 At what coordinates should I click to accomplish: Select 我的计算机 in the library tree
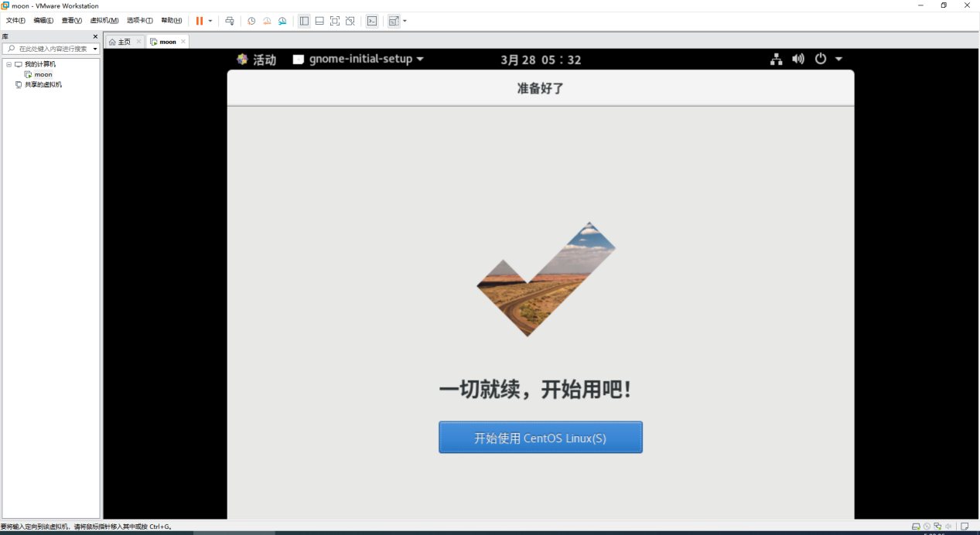coord(40,64)
